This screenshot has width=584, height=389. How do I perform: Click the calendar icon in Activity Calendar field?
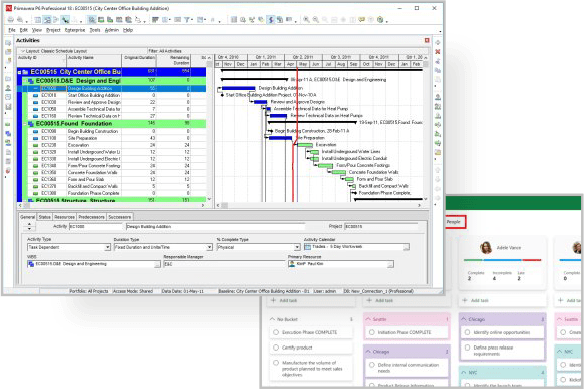pyautogui.click(x=308, y=247)
